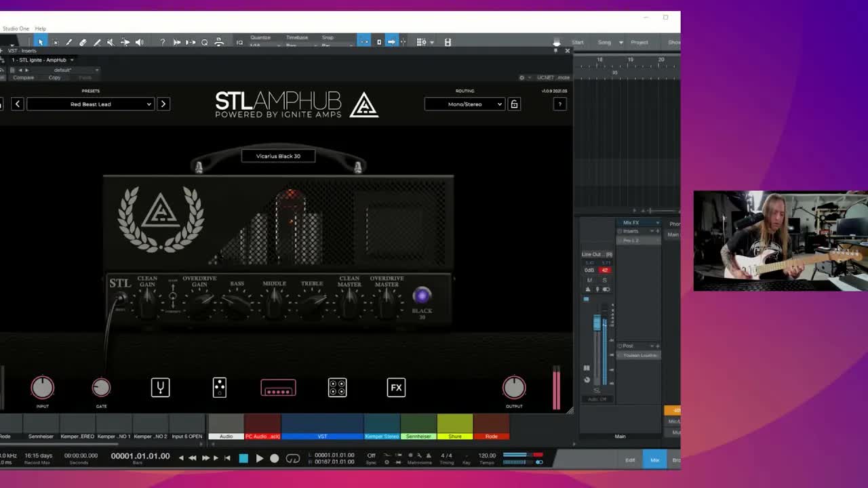The width and height of the screenshot is (868, 488).
Task: Open the FX section in AmpHub
Action: [x=396, y=388]
